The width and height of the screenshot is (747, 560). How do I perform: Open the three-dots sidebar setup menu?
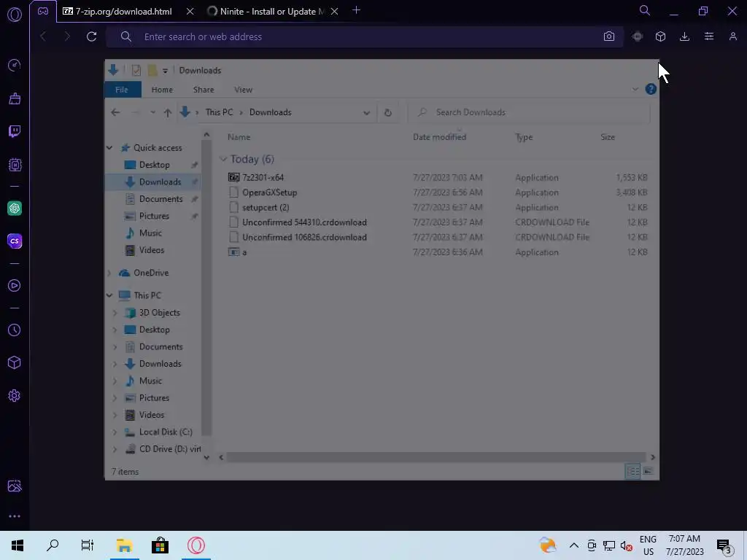[x=15, y=516]
